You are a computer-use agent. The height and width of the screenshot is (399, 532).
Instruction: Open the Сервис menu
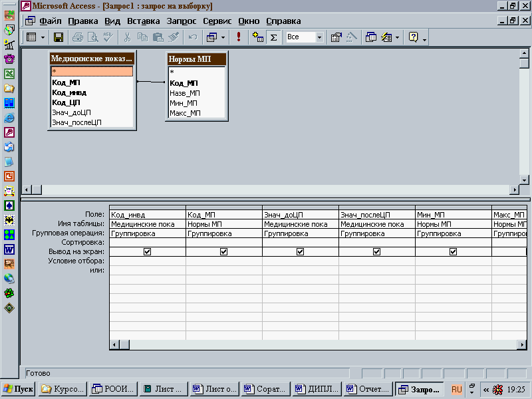tap(217, 21)
